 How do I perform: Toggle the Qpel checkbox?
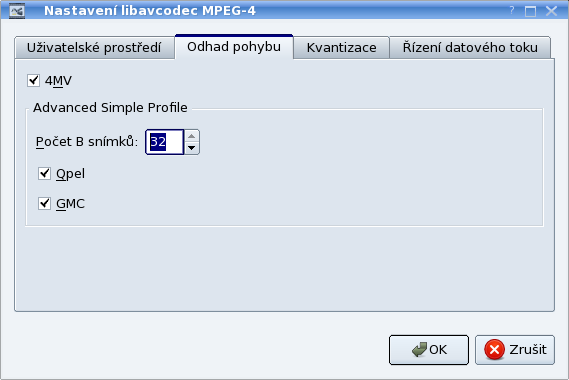44,173
